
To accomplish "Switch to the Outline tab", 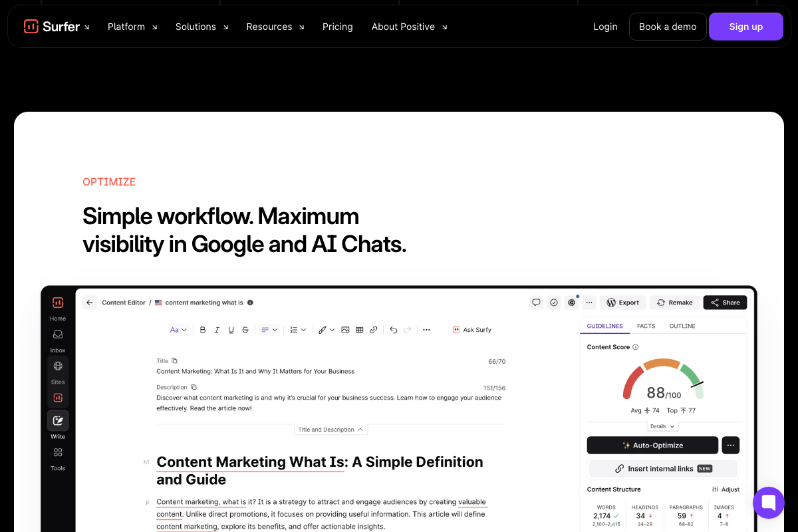I will [682, 326].
